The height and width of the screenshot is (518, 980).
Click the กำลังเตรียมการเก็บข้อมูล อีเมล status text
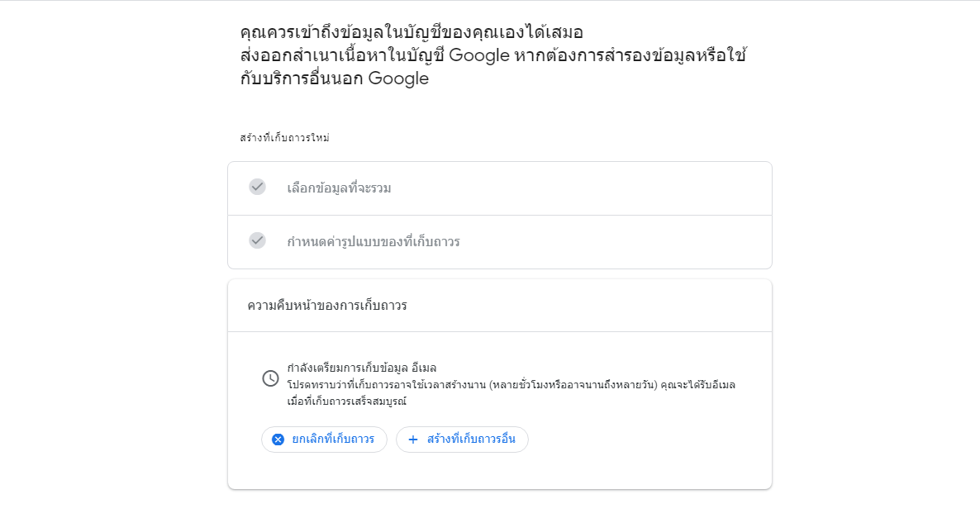361,368
